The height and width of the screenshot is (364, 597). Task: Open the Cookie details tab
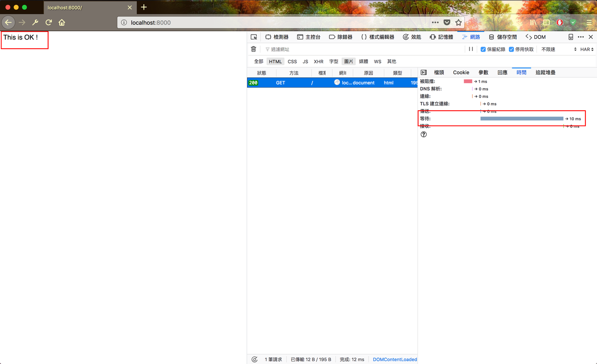tap(461, 72)
